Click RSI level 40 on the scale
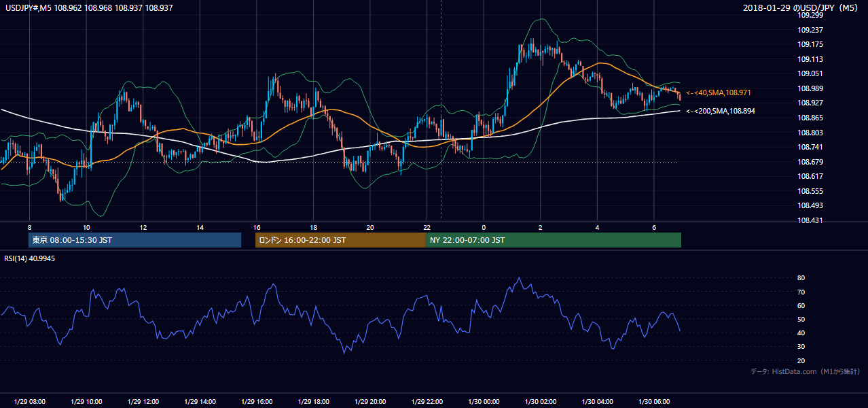 801,333
